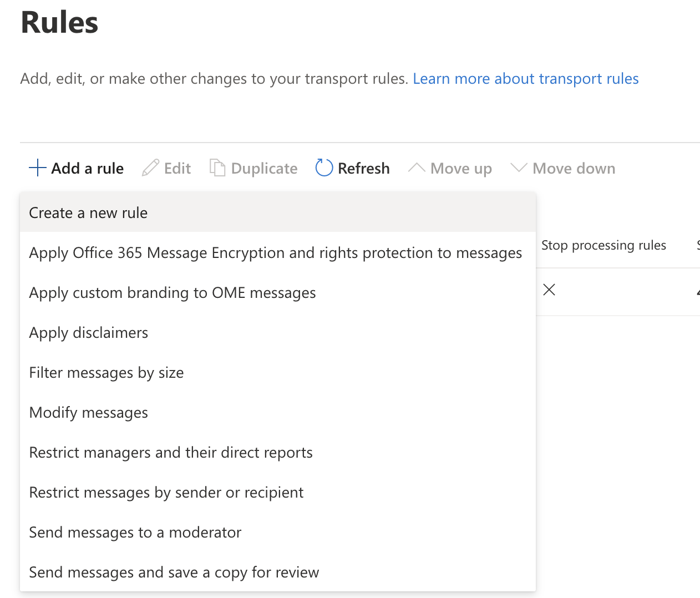Select Apply custom branding to OME messages

click(172, 293)
